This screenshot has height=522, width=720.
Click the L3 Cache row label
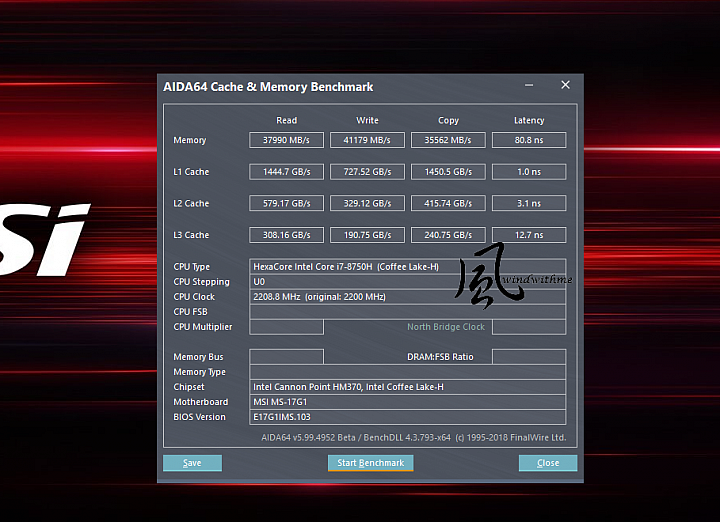pyautogui.click(x=191, y=235)
